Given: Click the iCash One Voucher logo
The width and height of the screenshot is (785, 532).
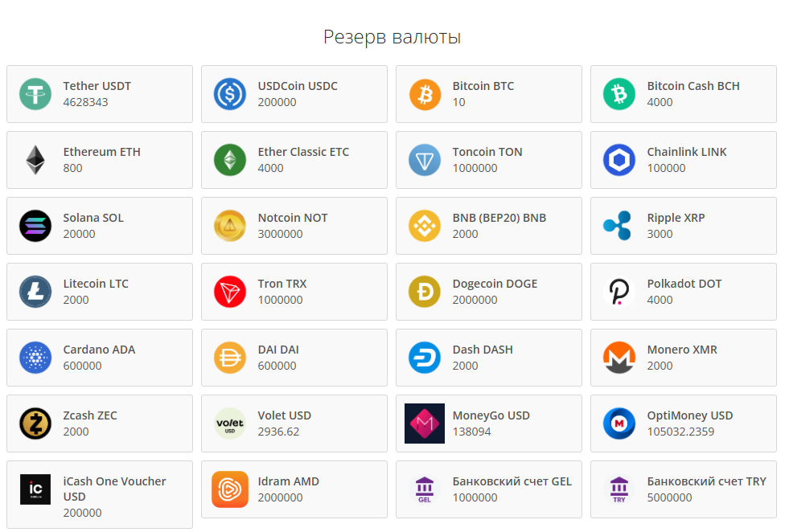Looking at the screenshot, I should click(x=35, y=489).
